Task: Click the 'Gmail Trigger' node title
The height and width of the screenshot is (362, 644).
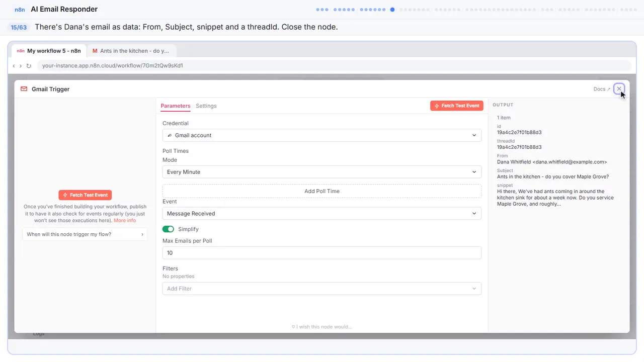Action: (50, 89)
